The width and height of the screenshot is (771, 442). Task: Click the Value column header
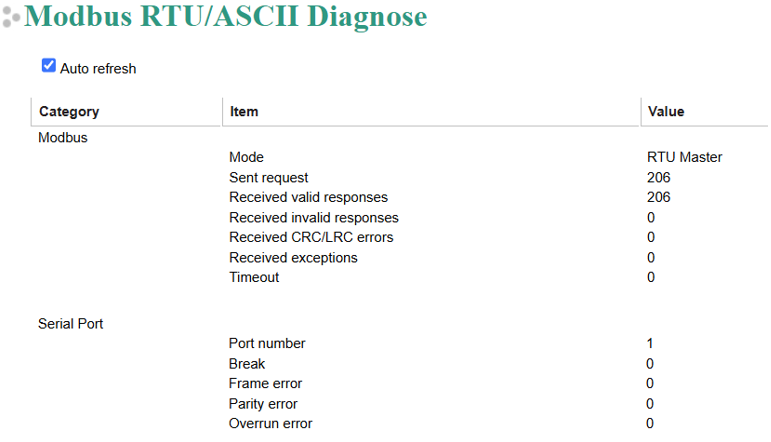[x=666, y=112]
